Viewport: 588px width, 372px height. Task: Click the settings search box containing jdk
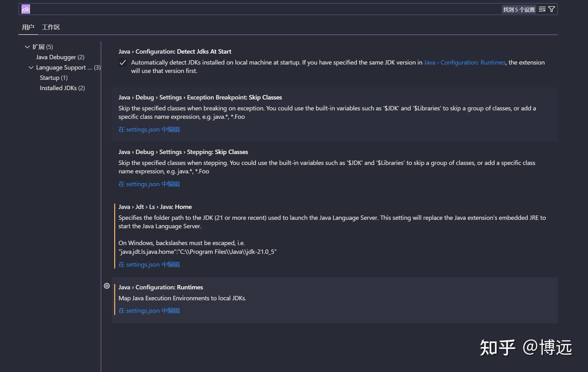click(x=250, y=9)
